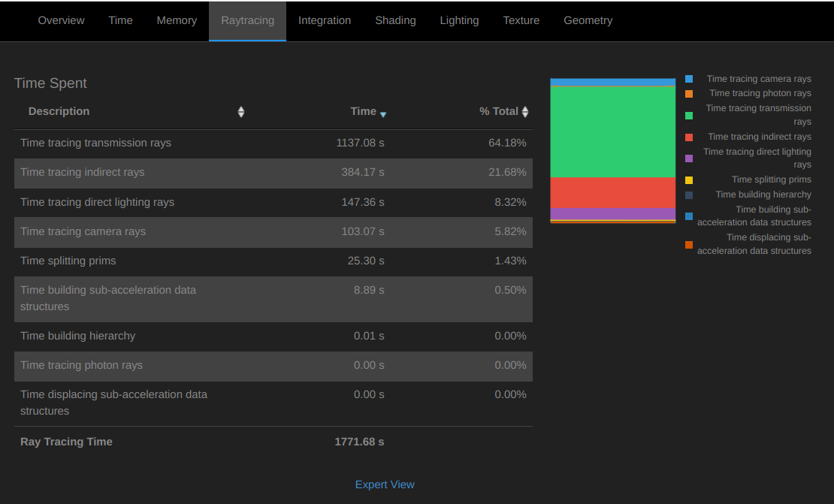The width and height of the screenshot is (834, 504).
Task: Click photon rays orange legend swatch
Action: 689,94
